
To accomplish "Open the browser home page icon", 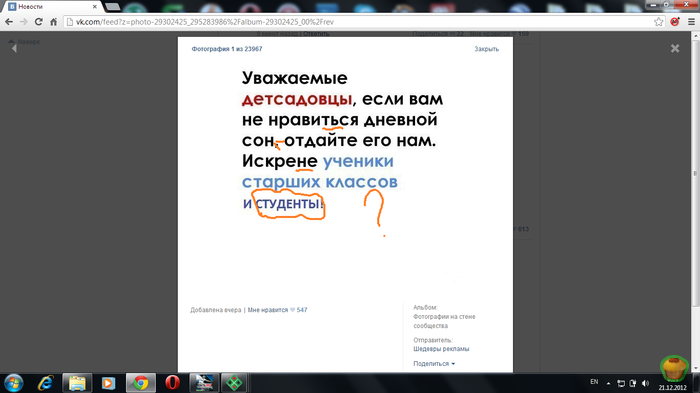I will pyautogui.click(x=54, y=21).
